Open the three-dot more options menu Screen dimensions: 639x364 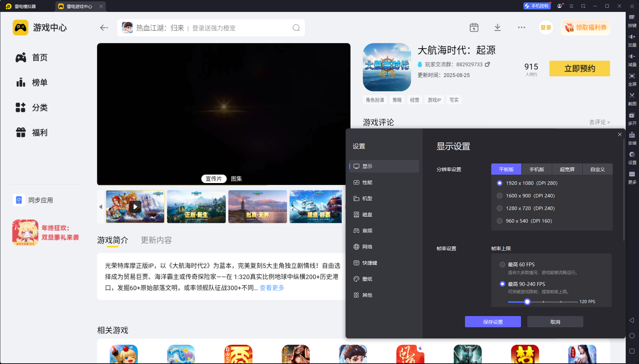521,28
